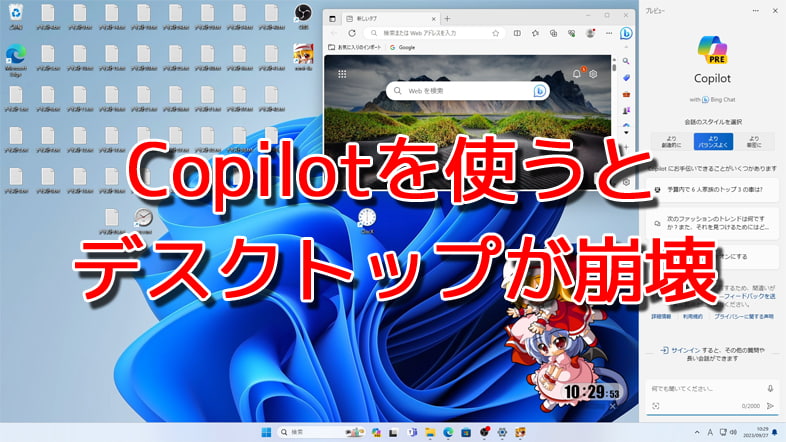Open the apps grid on new tab page
This screenshot has width=786, height=442.
click(x=342, y=74)
